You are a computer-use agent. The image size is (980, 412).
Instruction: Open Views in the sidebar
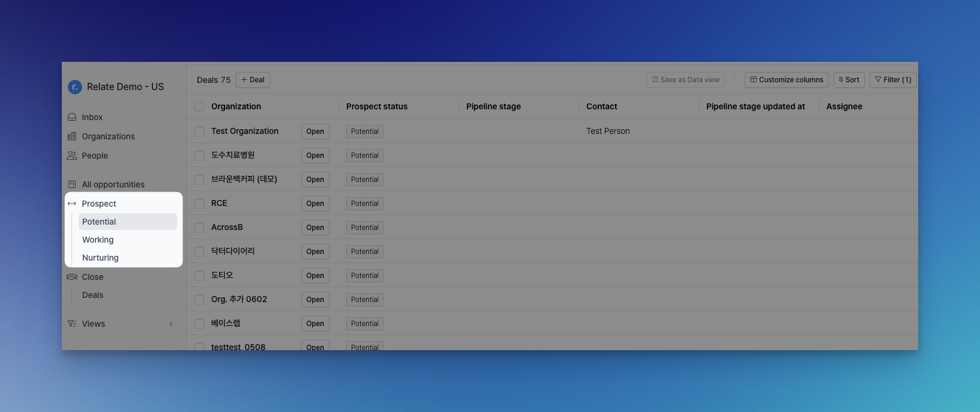pyautogui.click(x=93, y=324)
